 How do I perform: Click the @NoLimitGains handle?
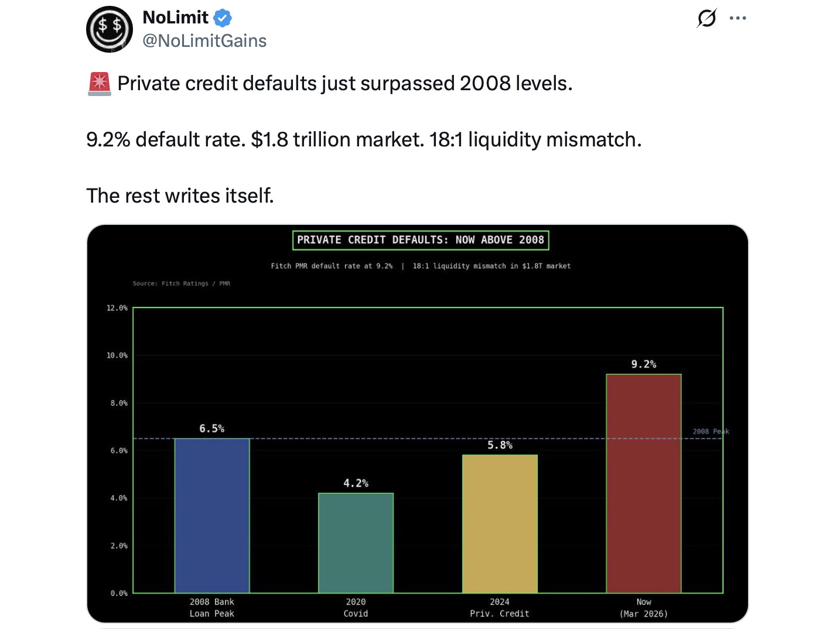pyautogui.click(x=204, y=40)
